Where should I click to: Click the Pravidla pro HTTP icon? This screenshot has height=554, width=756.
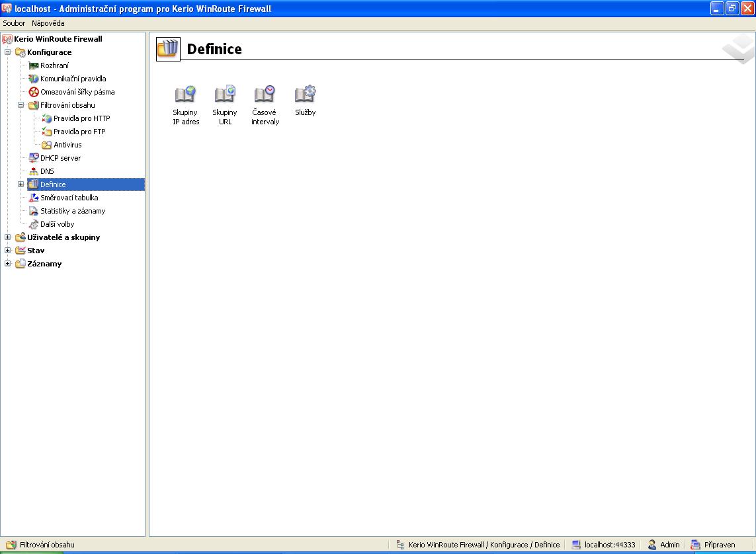click(x=47, y=118)
